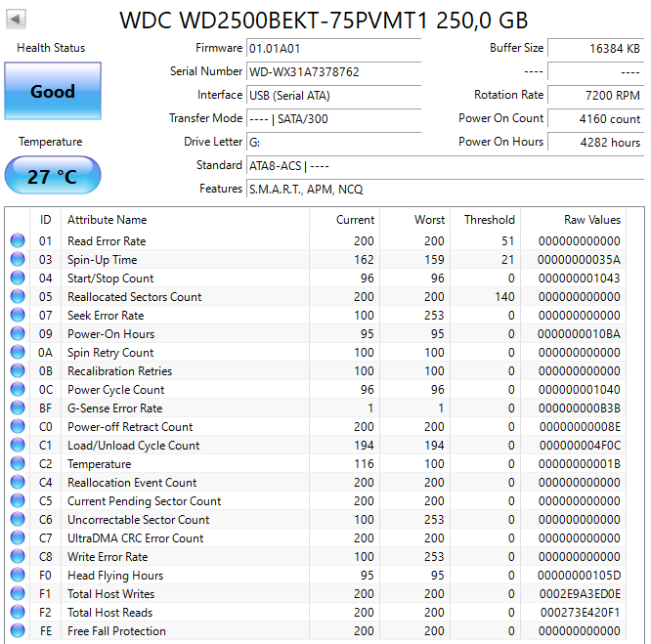The width and height of the screenshot is (651, 644).
Task: Select the Current Pending Sector Count row
Action: (316, 501)
